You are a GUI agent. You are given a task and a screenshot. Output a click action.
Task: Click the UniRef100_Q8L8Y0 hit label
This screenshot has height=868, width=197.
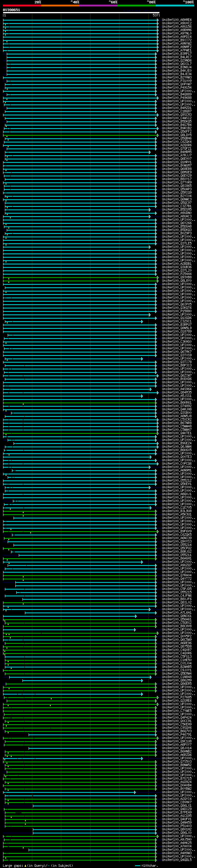(x=177, y=281)
